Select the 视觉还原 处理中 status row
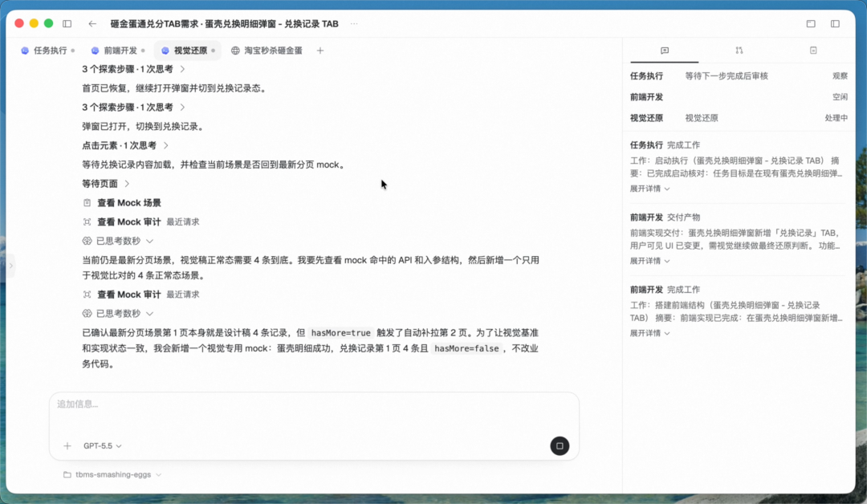The image size is (867, 504). 739,118
